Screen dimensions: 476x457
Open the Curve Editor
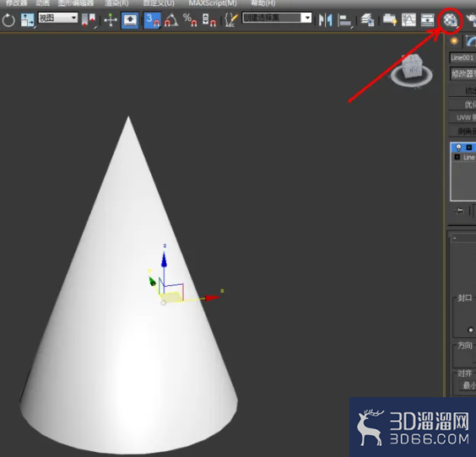pos(408,20)
